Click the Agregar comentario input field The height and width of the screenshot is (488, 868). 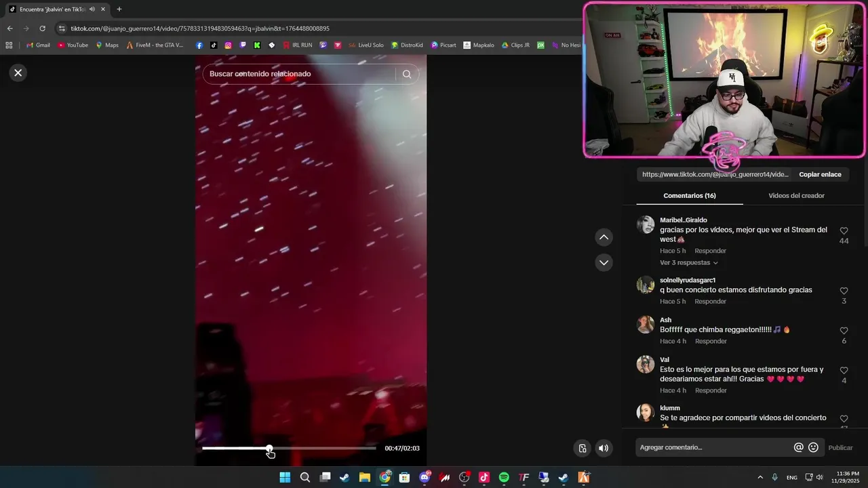(x=715, y=447)
